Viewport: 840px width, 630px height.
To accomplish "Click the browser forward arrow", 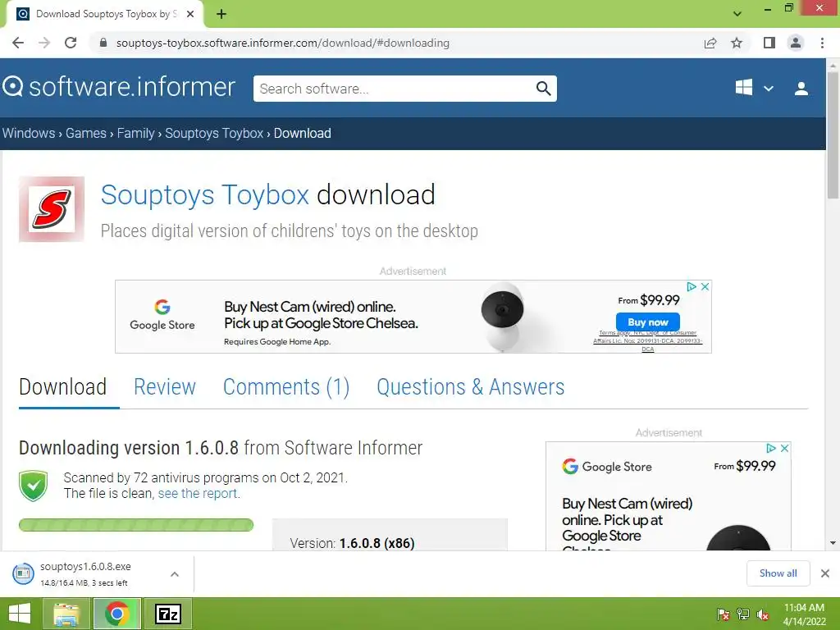I will (x=44, y=43).
